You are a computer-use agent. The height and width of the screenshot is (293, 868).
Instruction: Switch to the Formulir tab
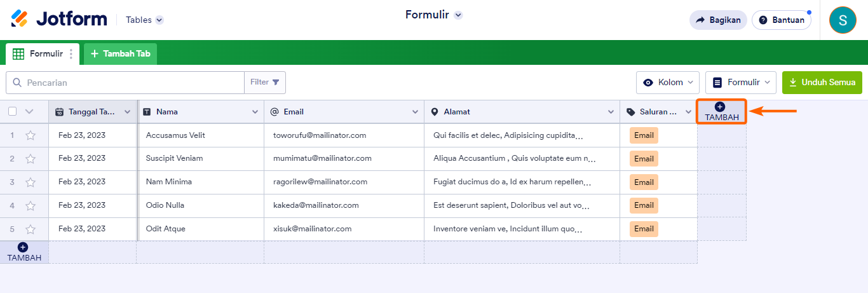(x=38, y=54)
